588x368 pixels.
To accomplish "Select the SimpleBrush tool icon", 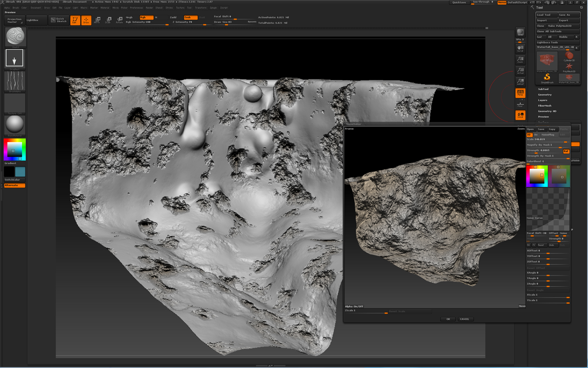I will coord(547,78).
